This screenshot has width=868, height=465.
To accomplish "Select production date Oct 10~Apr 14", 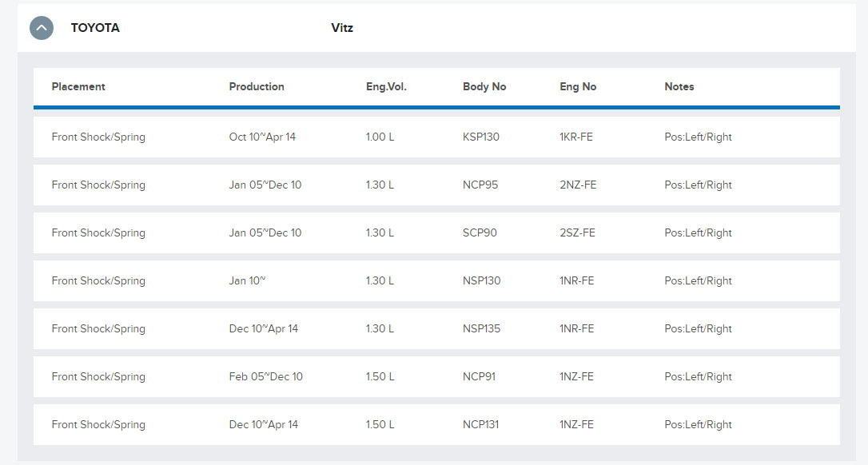I will [262, 137].
